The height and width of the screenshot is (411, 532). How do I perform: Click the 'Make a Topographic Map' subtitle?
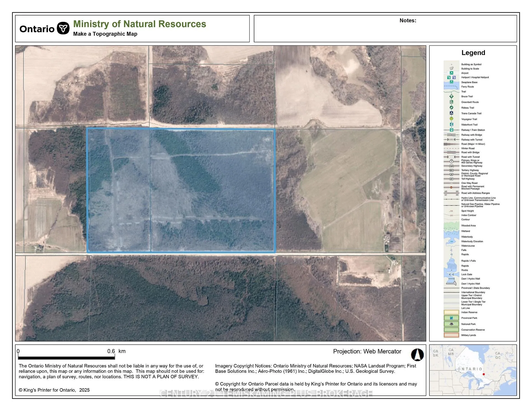click(105, 34)
